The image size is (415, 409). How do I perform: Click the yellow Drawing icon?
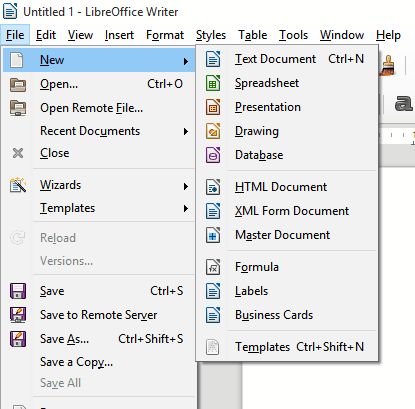coord(213,131)
